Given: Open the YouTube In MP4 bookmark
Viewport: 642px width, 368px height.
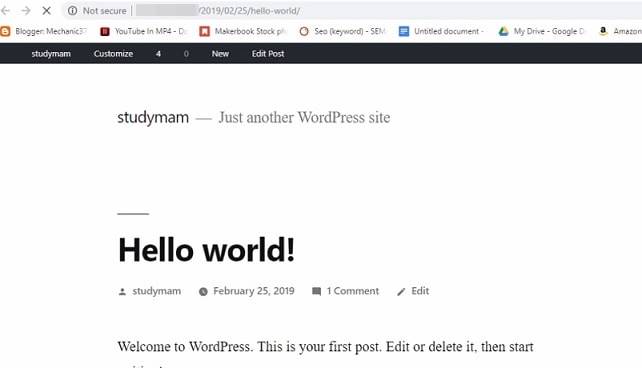Looking at the screenshot, I should pos(143,31).
